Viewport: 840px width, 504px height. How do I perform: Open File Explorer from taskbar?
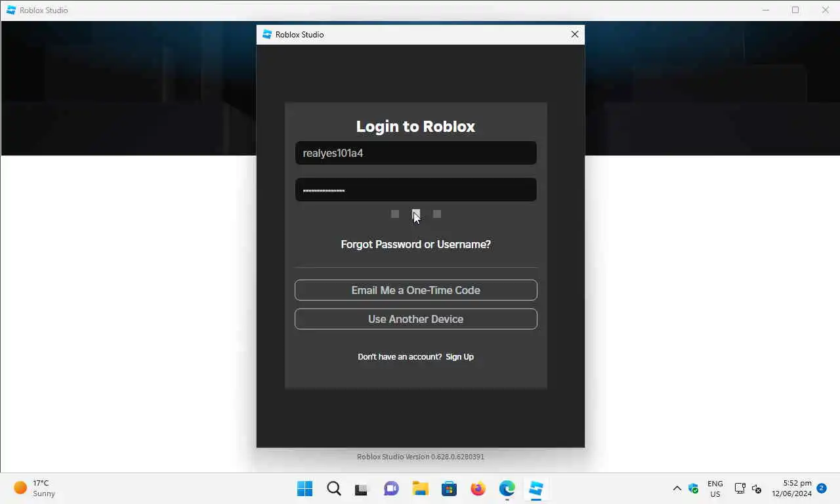[x=420, y=489]
